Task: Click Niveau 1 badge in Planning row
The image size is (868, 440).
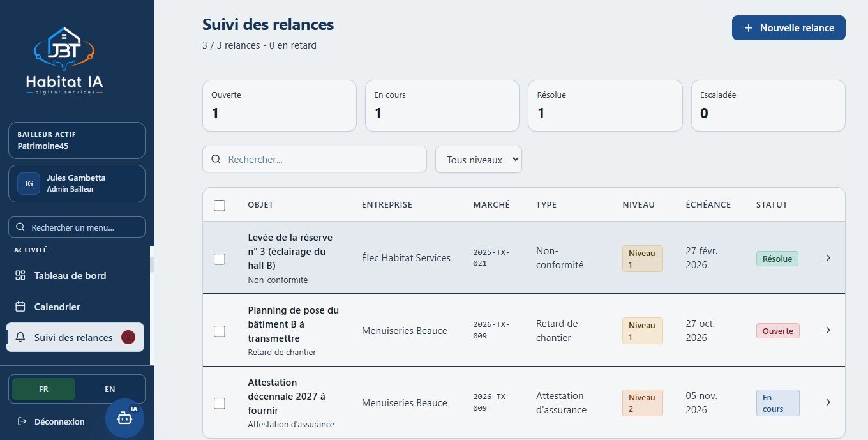Action: point(643,331)
